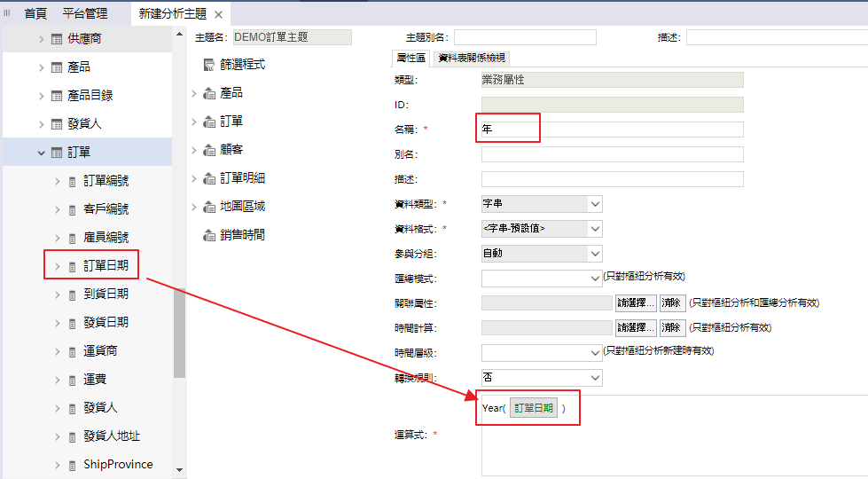Image resolution: width=868 pixels, height=479 pixels.
Task: Switch to the 資料表關係檢視 tab
Action: (x=472, y=58)
